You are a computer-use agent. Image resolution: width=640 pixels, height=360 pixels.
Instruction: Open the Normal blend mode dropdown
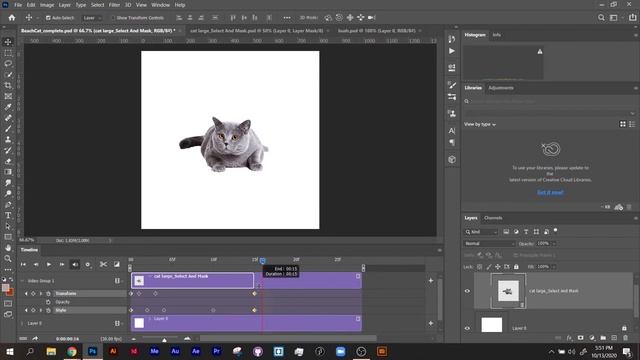[x=490, y=243]
